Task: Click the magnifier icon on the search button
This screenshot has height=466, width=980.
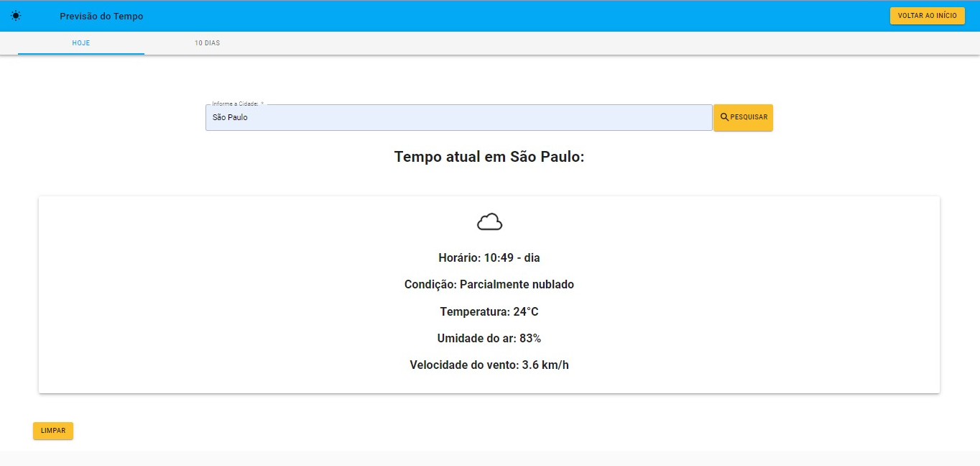Action: coord(725,116)
